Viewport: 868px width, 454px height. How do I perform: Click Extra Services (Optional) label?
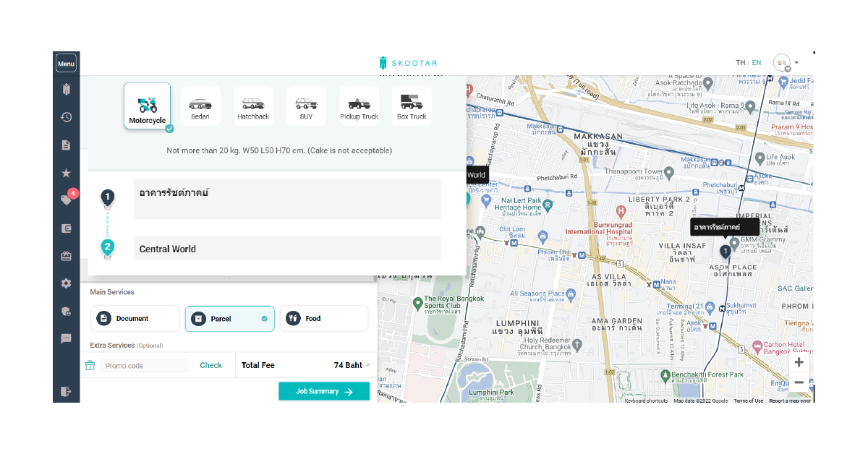(x=127, y=346)
